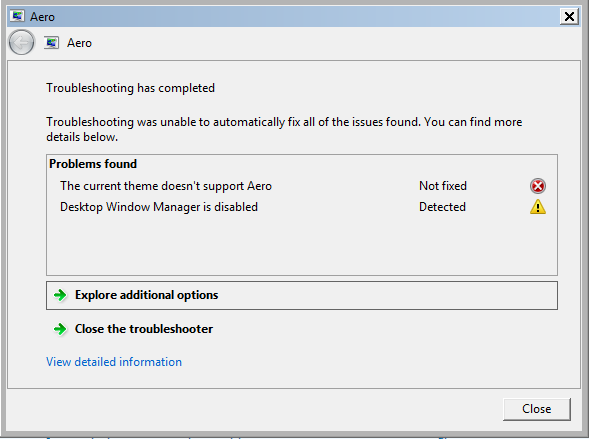
Task: Click the 'Not fixed' status text
Action: [443, 186]
